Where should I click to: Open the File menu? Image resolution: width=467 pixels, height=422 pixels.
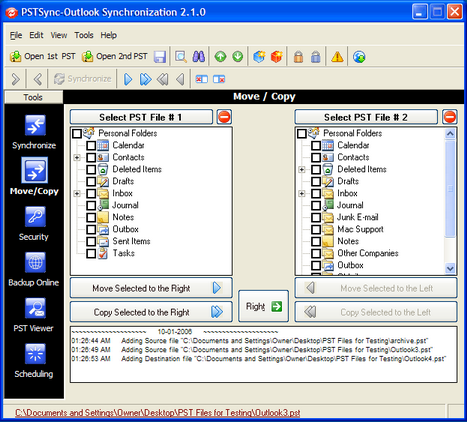16,35
